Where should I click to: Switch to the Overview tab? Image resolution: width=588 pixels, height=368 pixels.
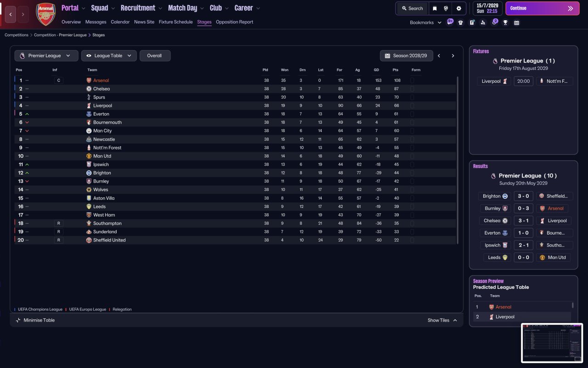pyautogui.click(x=71, y=22)
